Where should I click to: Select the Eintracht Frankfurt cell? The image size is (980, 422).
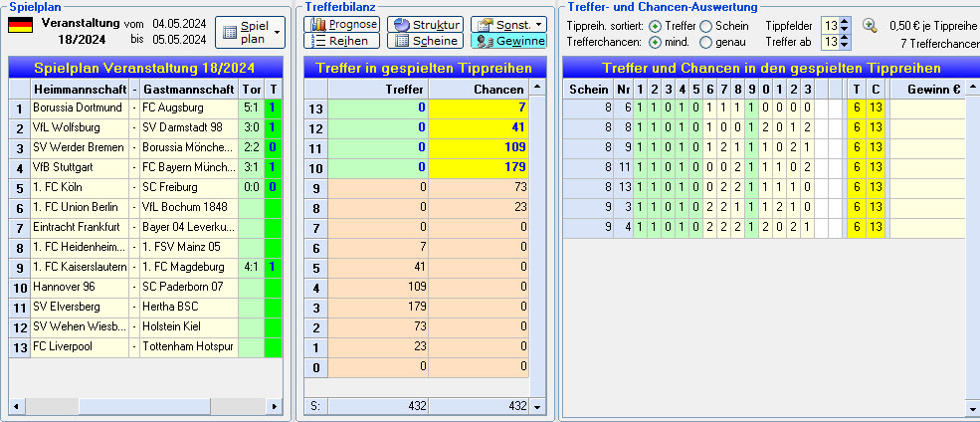click(80, 228)
